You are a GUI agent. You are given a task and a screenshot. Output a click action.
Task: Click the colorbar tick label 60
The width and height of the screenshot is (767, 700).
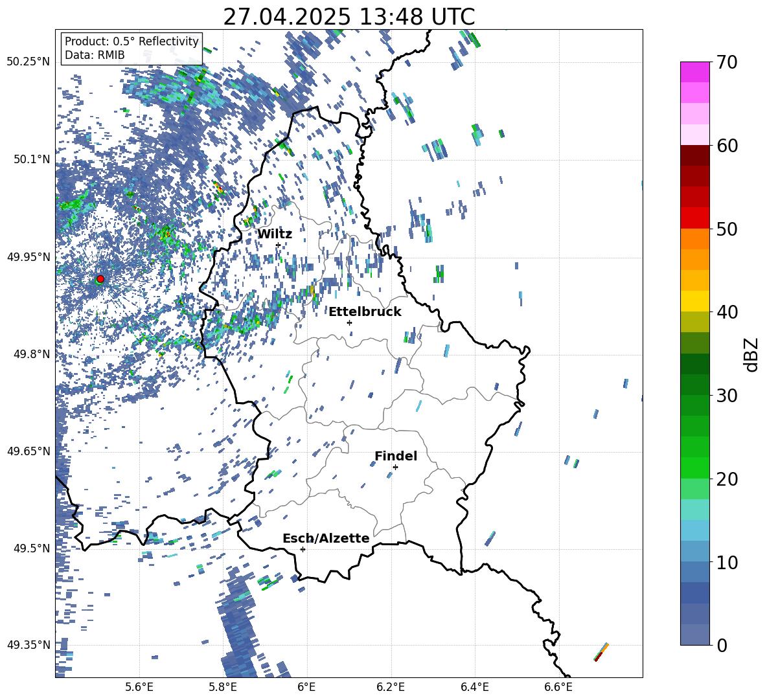pyautogui.click(x=727, y=146)
